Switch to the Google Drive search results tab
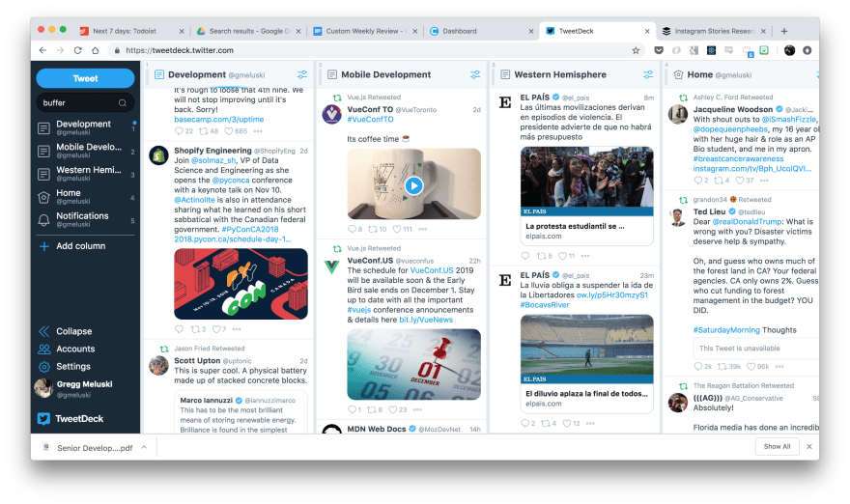The height and width of the screenshot is (504, 850). (247, 31)
